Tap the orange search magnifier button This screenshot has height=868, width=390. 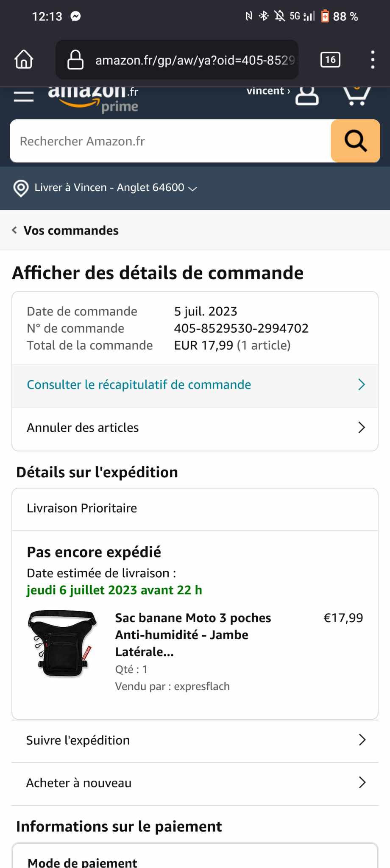coord(355,141)
